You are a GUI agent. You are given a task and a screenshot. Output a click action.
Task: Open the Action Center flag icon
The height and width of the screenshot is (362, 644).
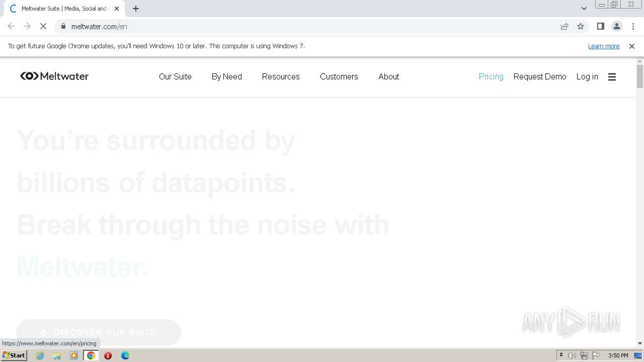coord(596,355)
